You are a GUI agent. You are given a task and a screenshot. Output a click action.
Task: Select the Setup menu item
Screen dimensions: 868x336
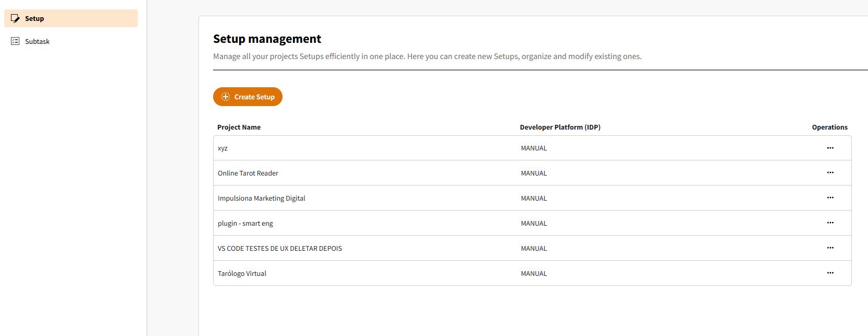(34, 18)
